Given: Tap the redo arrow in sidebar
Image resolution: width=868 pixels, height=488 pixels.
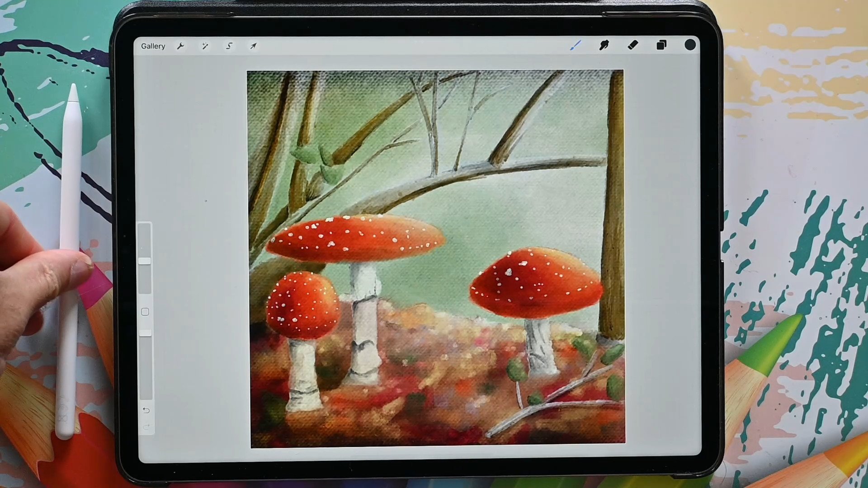Looking at the screenshot, I should coord(146,427).
